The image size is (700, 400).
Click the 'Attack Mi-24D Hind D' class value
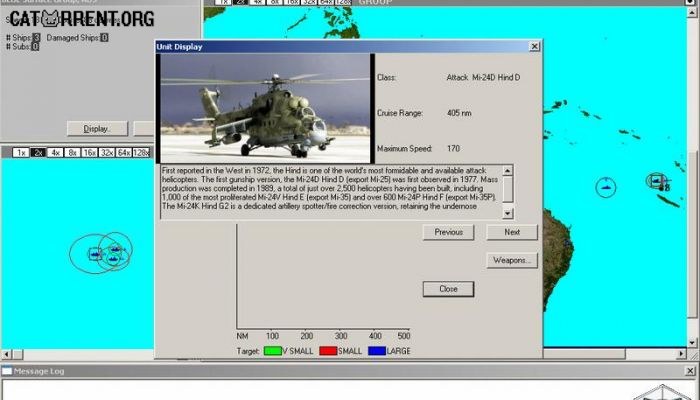point(483,77)
